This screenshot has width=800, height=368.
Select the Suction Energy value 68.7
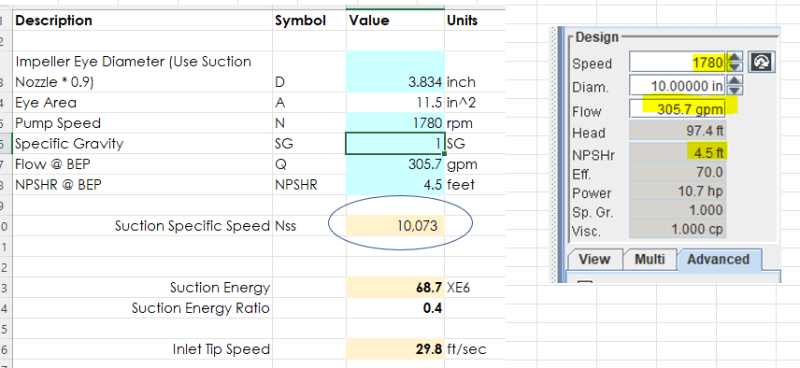click(x=395, y=287)
